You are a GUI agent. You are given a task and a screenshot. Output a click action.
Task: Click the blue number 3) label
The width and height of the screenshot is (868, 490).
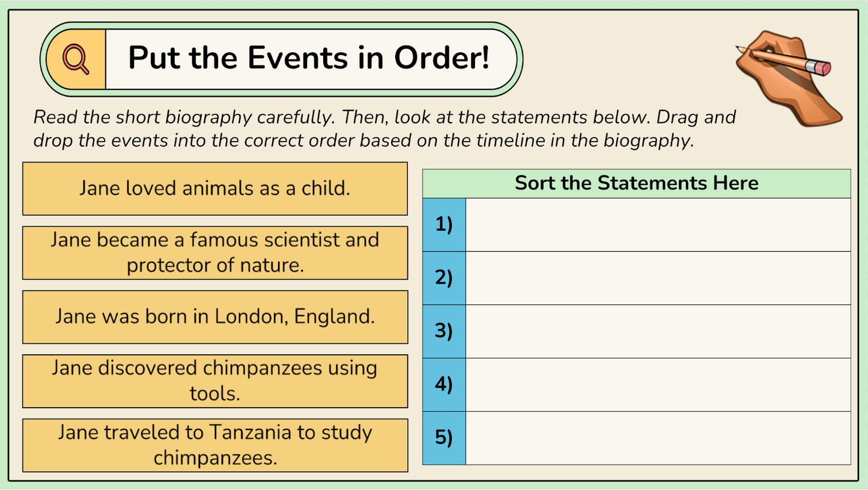pyautogui.click(x=444, y=331)
